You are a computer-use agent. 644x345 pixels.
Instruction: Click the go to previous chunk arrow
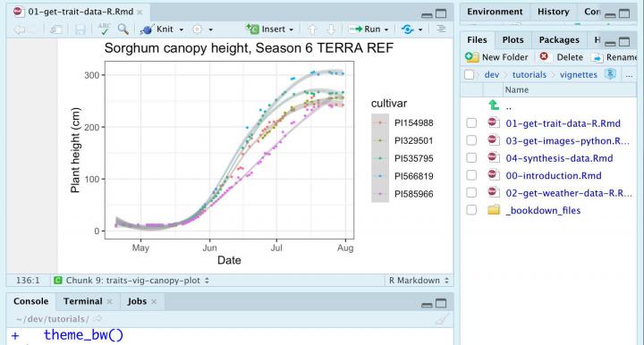(x=312, y=29)
